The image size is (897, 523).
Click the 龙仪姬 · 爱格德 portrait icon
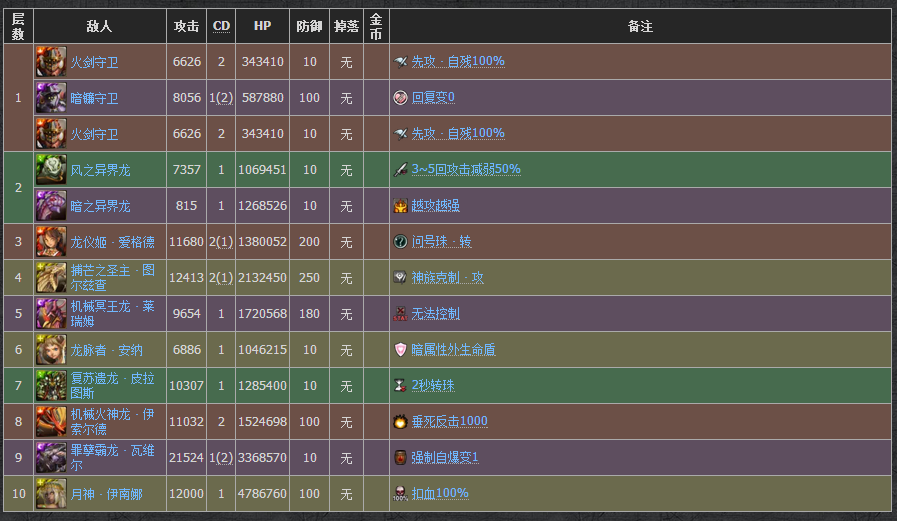point(51,242)
